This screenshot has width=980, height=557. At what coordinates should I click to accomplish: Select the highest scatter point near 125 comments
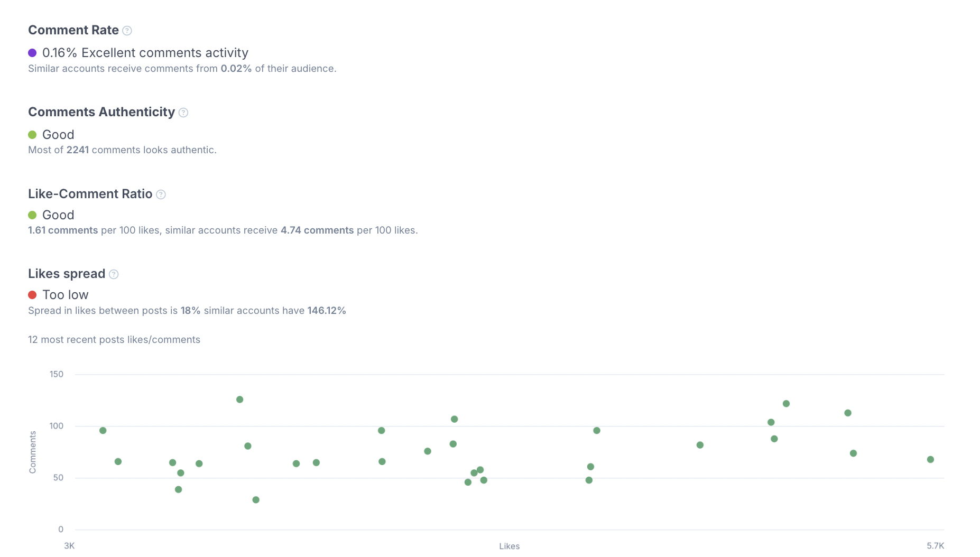pyautogui.click(x=239, y=400)
